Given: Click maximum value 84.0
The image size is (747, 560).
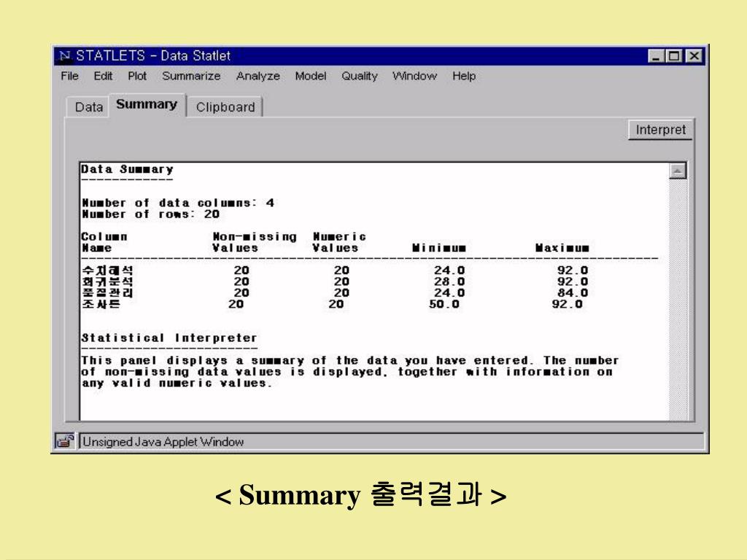Looking at the screenshot, I should pos(573,293).
